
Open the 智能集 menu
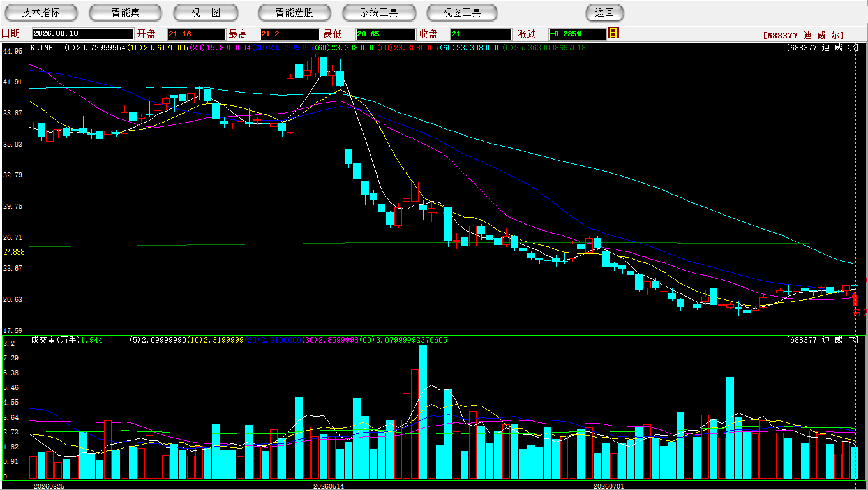coord(125,13)
